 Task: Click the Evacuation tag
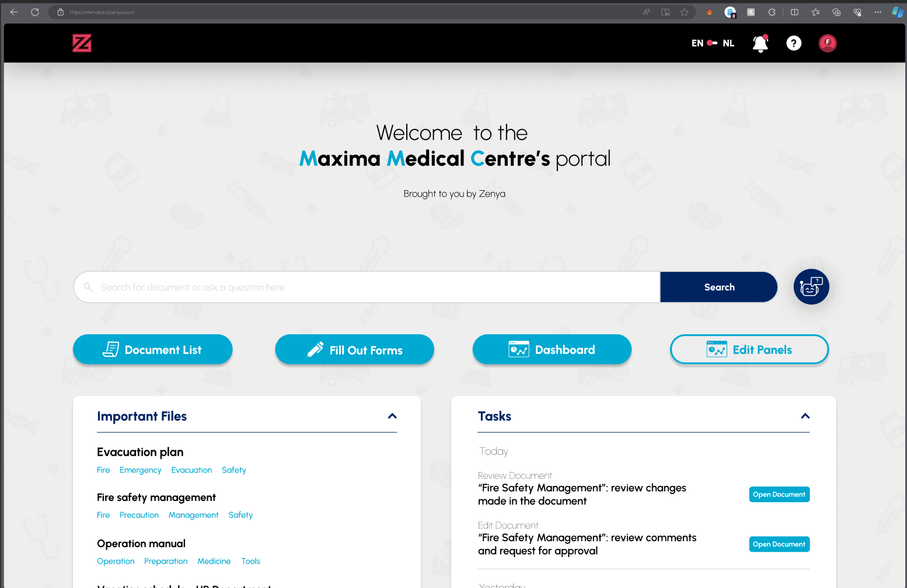[191, 470]
